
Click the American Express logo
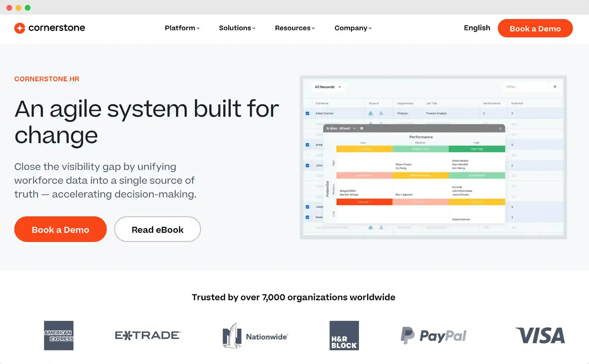pos(59,335)
